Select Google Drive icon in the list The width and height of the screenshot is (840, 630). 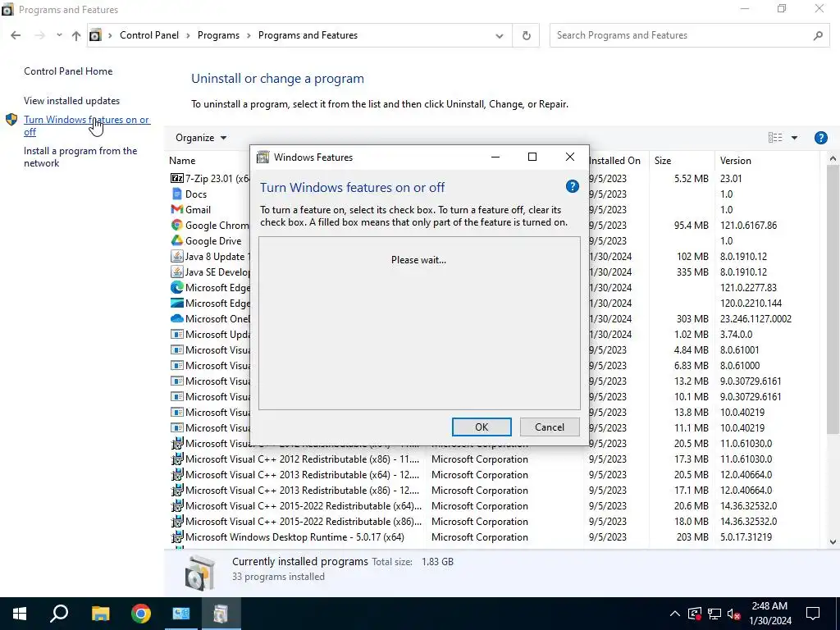(177, 240)
